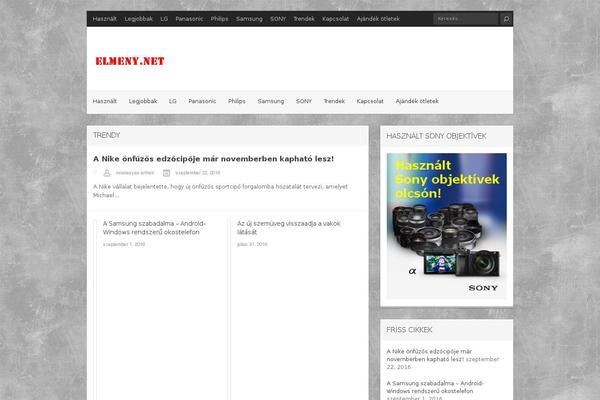The image size is (600, 400).
Task: Open Ajándék ötletek in the light main menu
Action: point(417,101)
